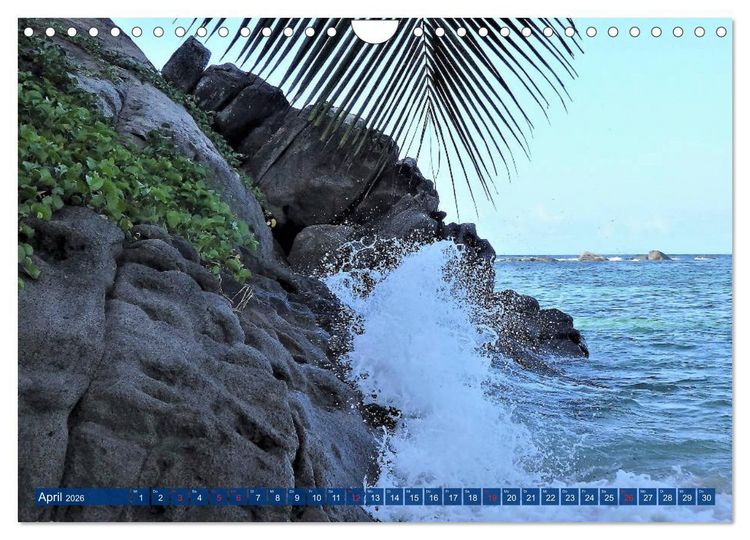Select day 25 in the calendar strip
The width and height of the screenshot is (750, 540).
pyautogui.click(x=609, y=497)
